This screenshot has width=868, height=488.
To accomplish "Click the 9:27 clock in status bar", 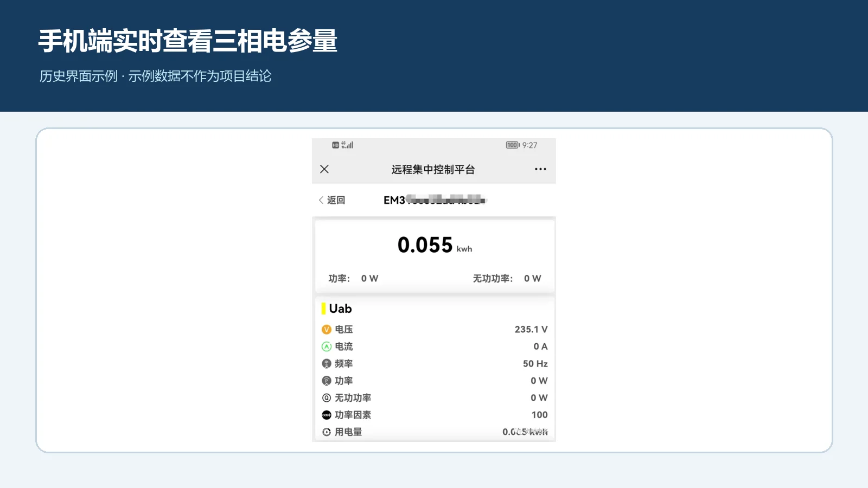I will (529, 145).
